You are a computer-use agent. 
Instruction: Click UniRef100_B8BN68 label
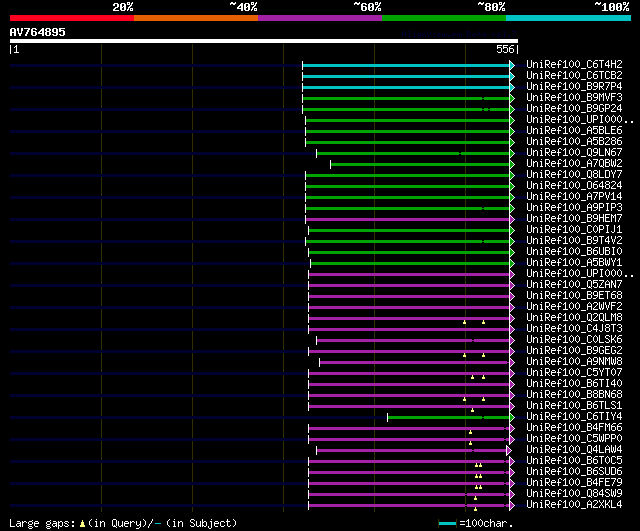click(x=574, y=395)
